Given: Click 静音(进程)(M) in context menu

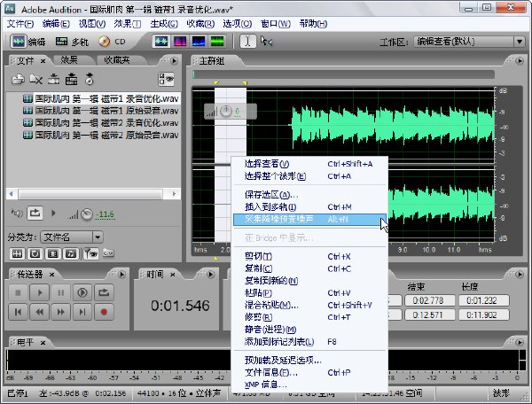Looking at the screenshot, I should (x=309, y=330).
